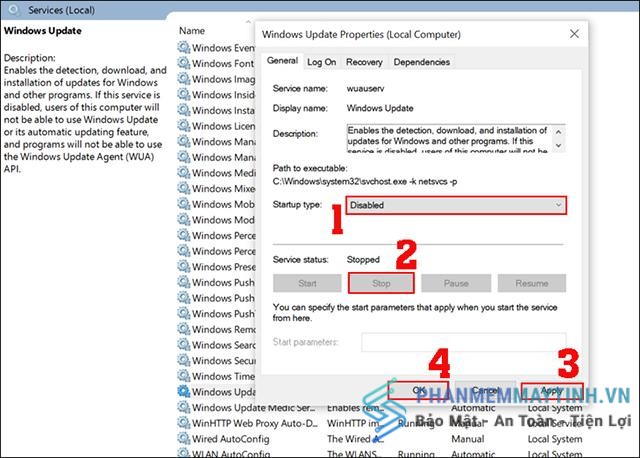Screen dimensions: 640x458
Task: Click the Stop service button
Action: click(381, 283)
